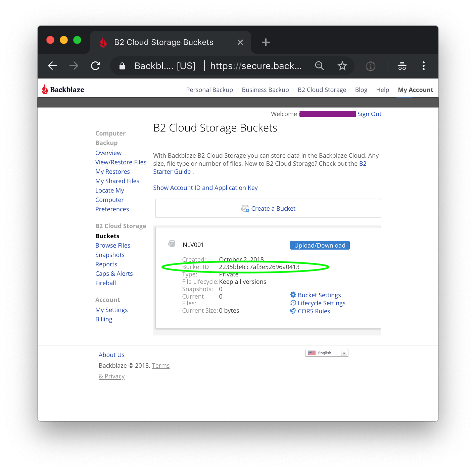476x471 pixels.
Task: Show Account ID and Application Key
Action: coord(205,188)
